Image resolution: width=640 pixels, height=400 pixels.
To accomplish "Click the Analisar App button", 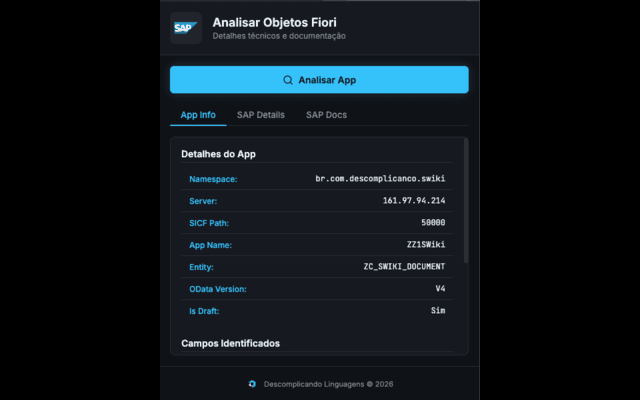I will (319, 80).
